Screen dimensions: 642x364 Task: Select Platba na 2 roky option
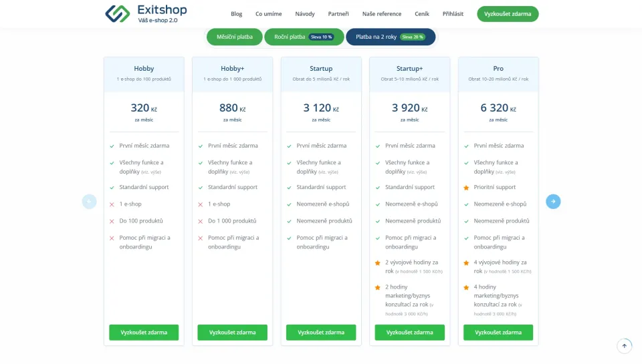[x=390, y=37]
